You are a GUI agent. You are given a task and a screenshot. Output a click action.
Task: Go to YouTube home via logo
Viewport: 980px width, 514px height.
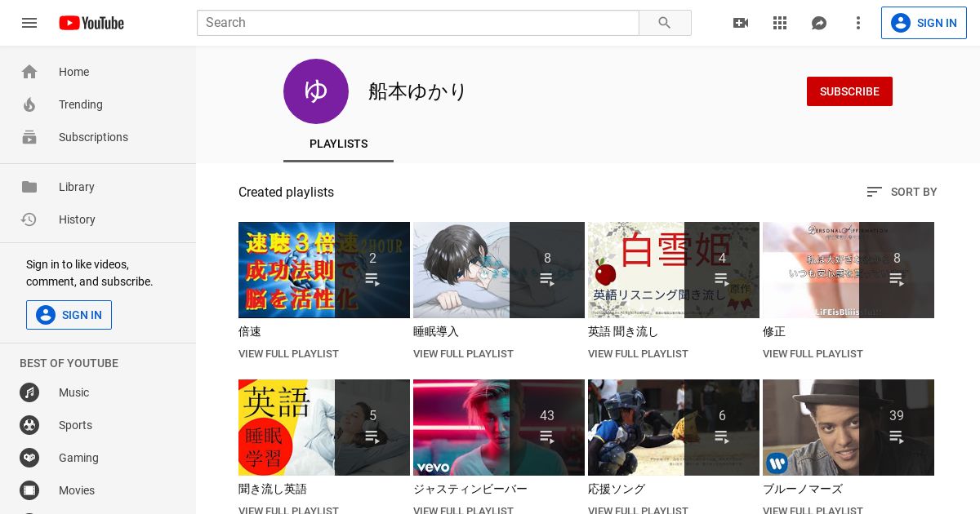click(91, 23)
